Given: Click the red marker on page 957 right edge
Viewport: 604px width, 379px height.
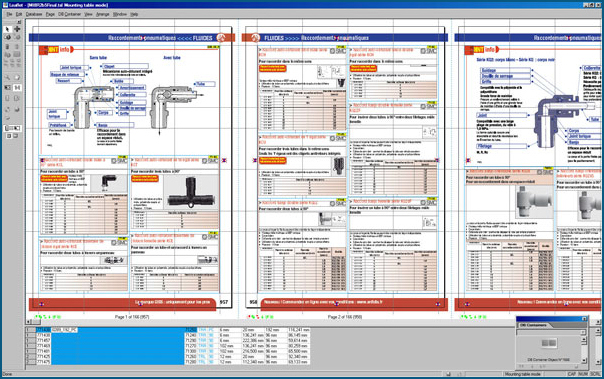Looking at the screenshot, I should click(224, 160).
